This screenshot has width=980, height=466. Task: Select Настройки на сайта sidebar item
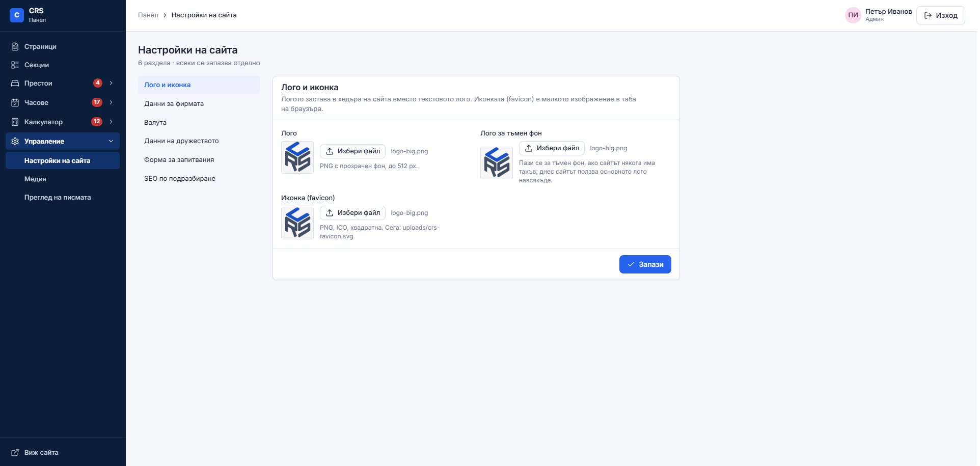[x=63, y=160]
